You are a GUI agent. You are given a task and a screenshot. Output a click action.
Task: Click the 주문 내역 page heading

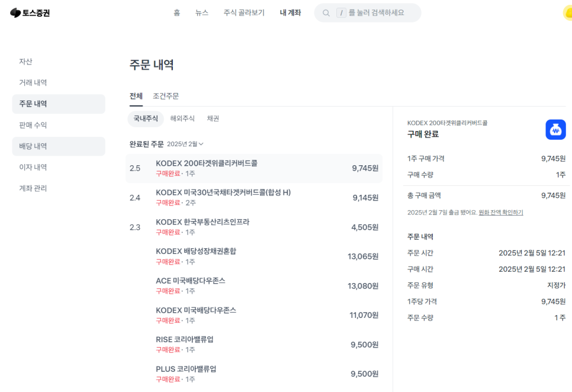coord(152,65)
